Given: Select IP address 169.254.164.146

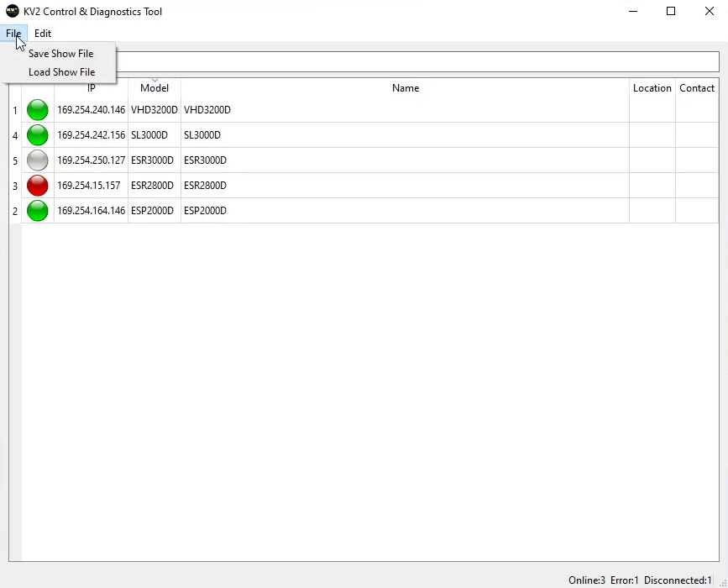Looking at the screenshot, I should point(91,210).
